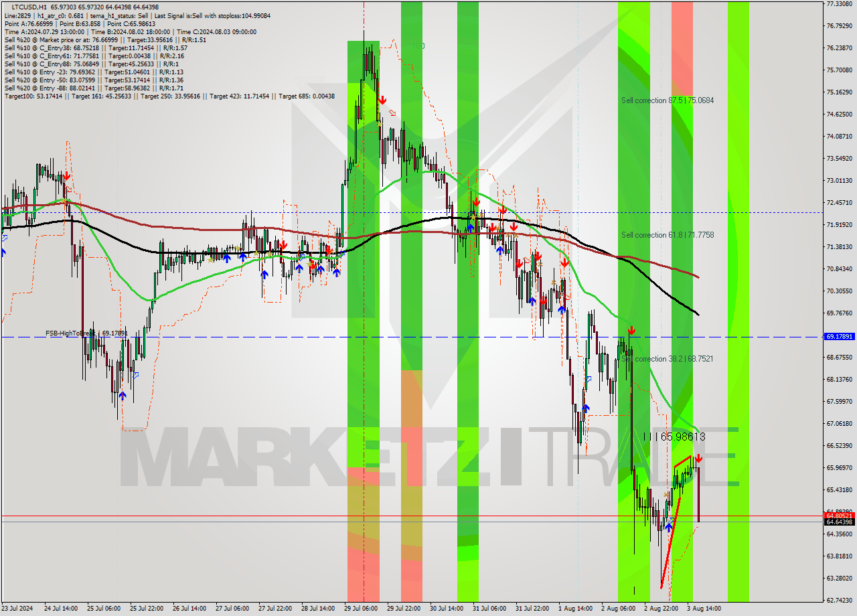Image resolution: width=857 pixels, height=616 pixels.
Task: Click the 67.06180 price axis value
Action: 839,424
